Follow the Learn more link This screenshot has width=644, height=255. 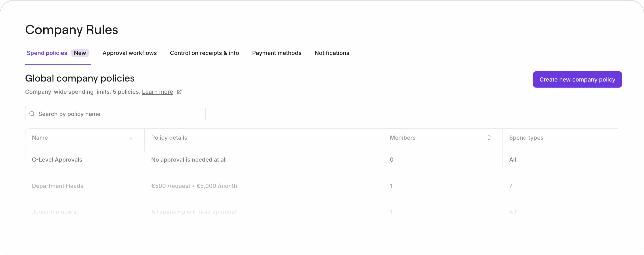coord(157,92)
